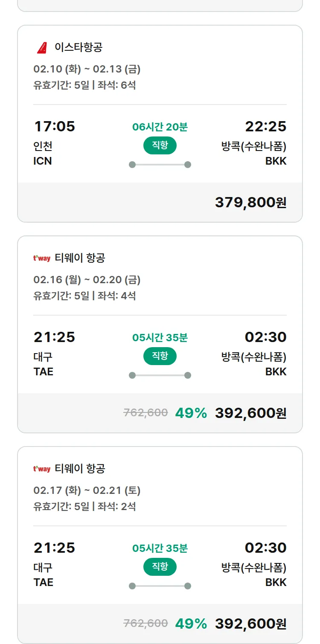The width and height of the screenshot is (320, 644).
Task: Click the 49% discount on the 02.16 flight
Action: click(191, 413)
